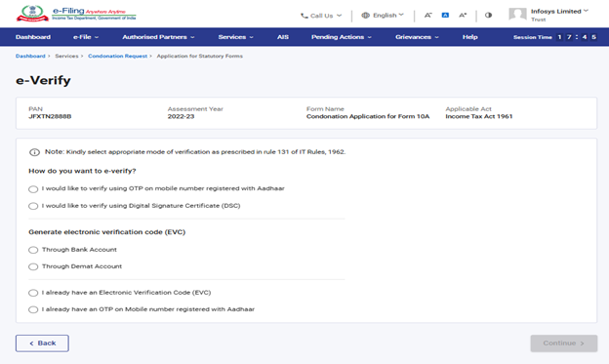Viewport: 609px width, 364px height.
Task: Click the globe language icon
Action: (365, 16)
